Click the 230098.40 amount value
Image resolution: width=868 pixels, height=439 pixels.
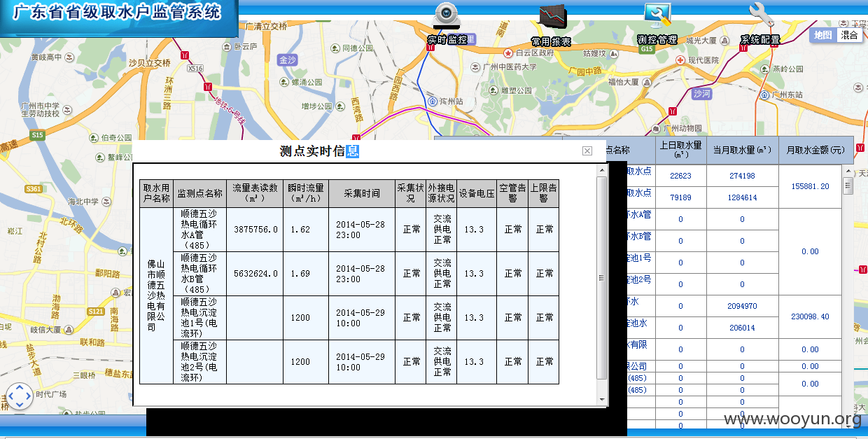(x=811, y=317)
